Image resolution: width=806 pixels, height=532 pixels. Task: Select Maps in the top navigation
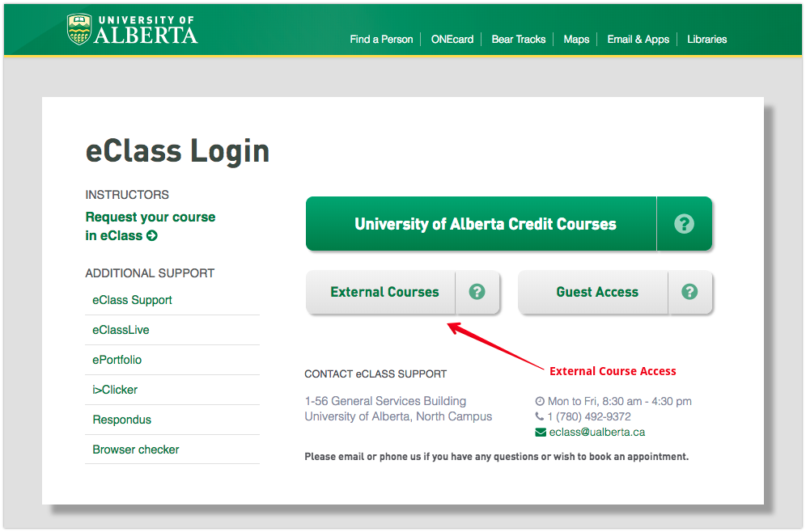click(576, 39)
